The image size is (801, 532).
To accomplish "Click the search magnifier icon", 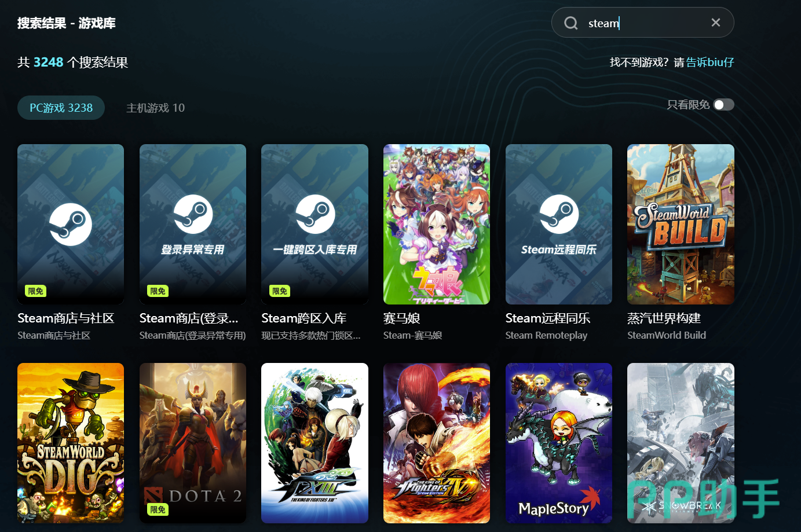I will click(x=571, y=23).
